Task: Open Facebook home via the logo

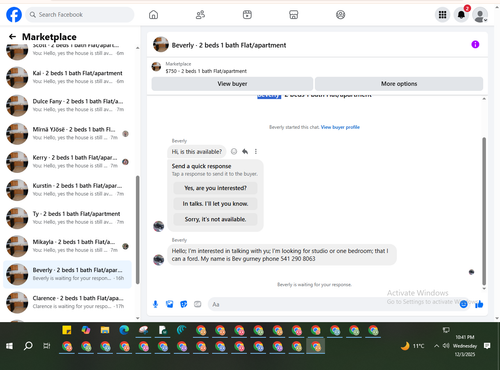Action: tap(14, 15)
